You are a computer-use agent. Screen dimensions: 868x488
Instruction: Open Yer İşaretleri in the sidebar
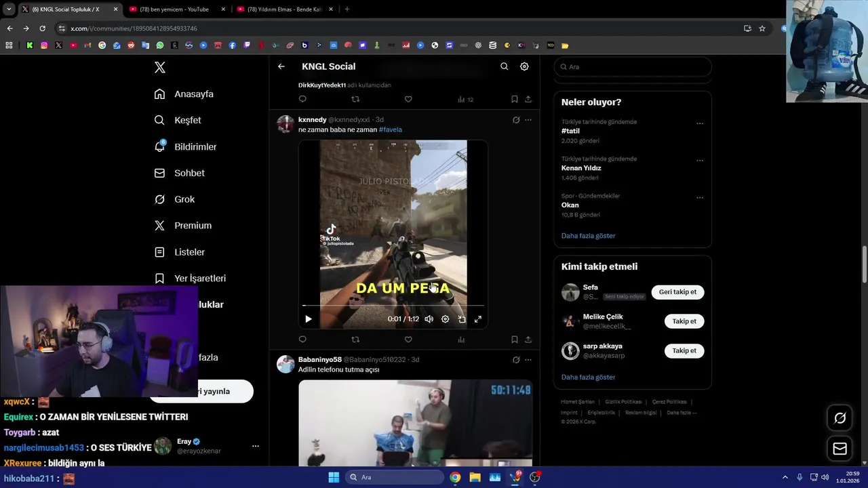point(191,279)
